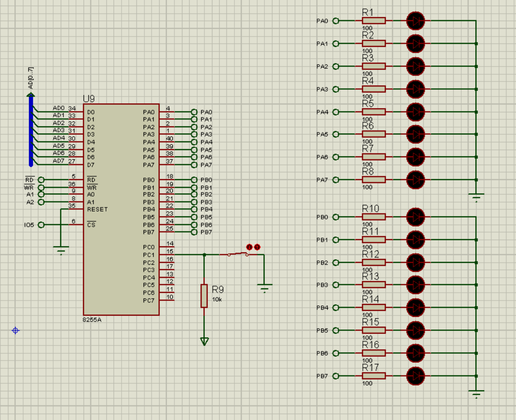Select the ground symbol below the PB LED column
The height and width of the screenshot is (420, 516).
[476, 394]
